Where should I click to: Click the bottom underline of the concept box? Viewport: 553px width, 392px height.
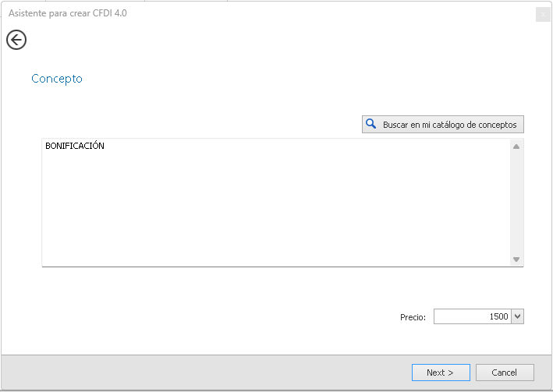281,267
